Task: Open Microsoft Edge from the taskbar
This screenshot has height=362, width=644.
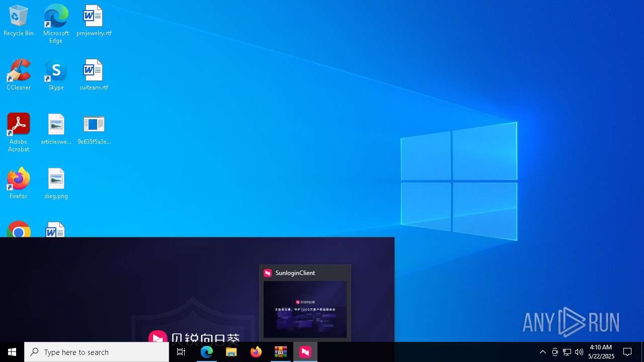Action: point(207,352)
